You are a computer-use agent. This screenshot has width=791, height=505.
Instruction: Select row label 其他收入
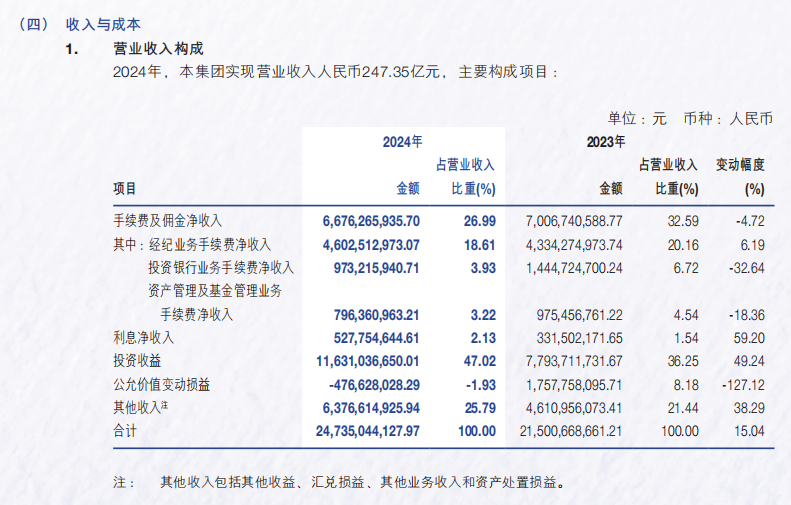click(141, 407)
